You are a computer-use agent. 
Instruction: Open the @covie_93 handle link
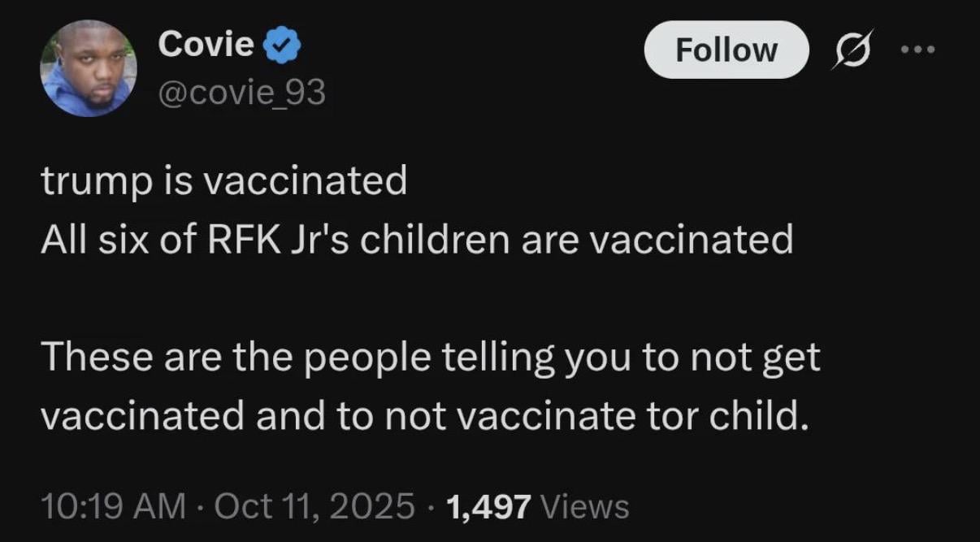(x=242, y=93)
